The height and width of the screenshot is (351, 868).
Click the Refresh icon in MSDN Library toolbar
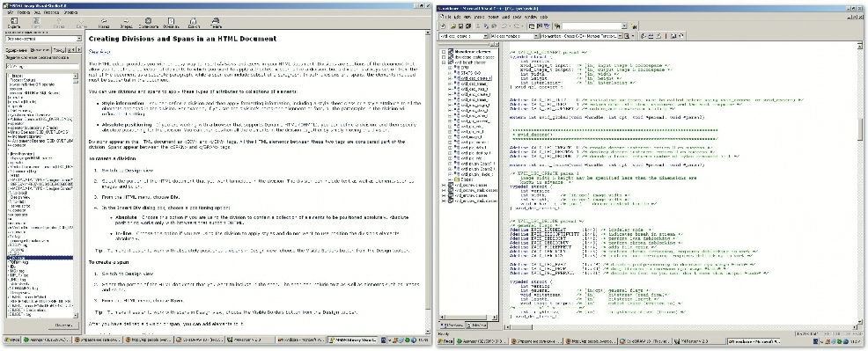[x=171, y=22]
